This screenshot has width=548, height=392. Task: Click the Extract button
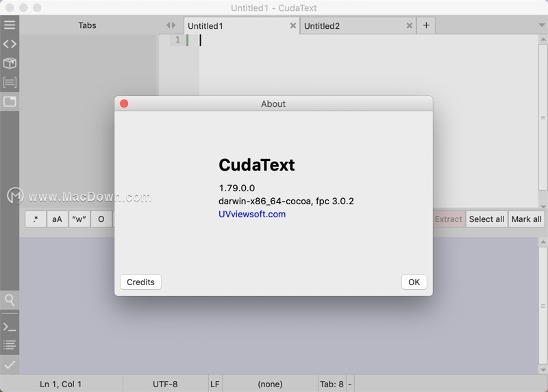click(449, 219)
